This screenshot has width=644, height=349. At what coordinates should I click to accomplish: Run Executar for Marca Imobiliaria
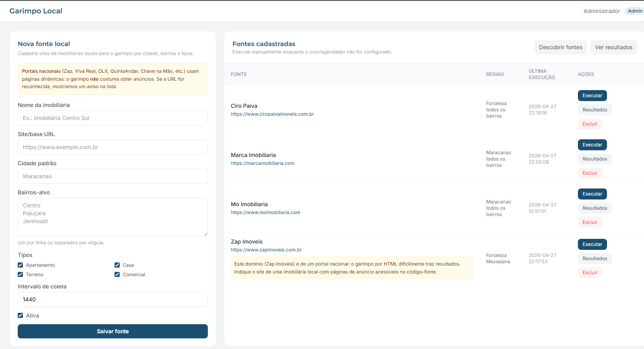click(x=592, y=145)
